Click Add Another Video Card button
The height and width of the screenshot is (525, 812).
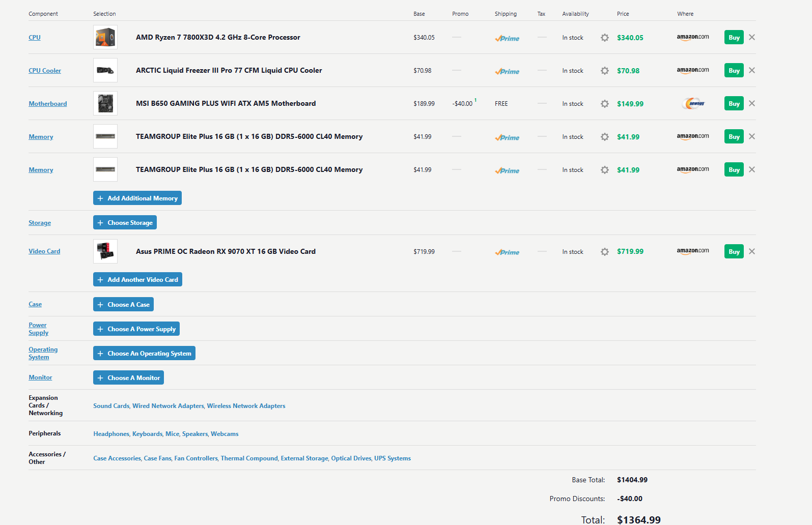click(137, 279)
